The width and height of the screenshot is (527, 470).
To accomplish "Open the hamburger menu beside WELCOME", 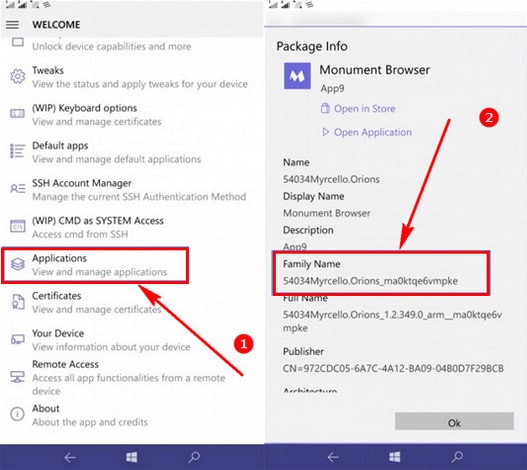I will pyautogui.click(x=12, y=25).
